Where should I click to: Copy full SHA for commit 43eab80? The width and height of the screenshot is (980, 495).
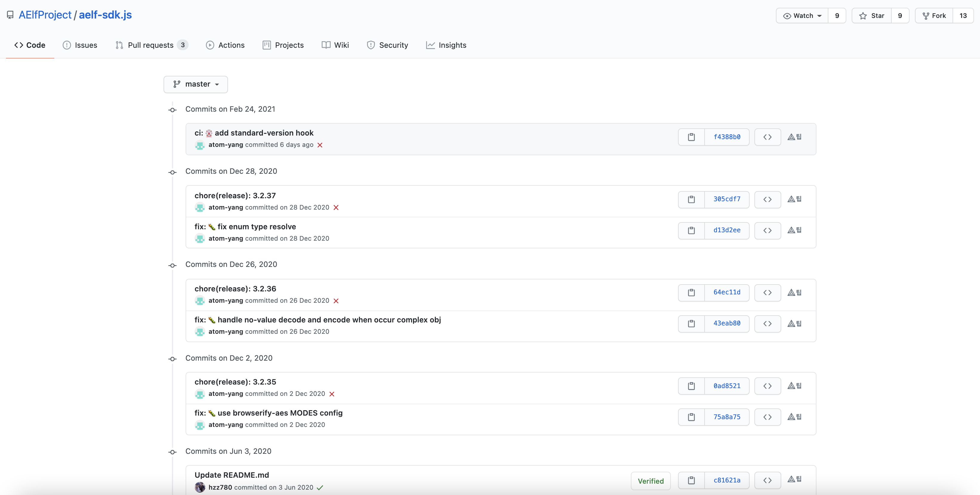[691, 324]
